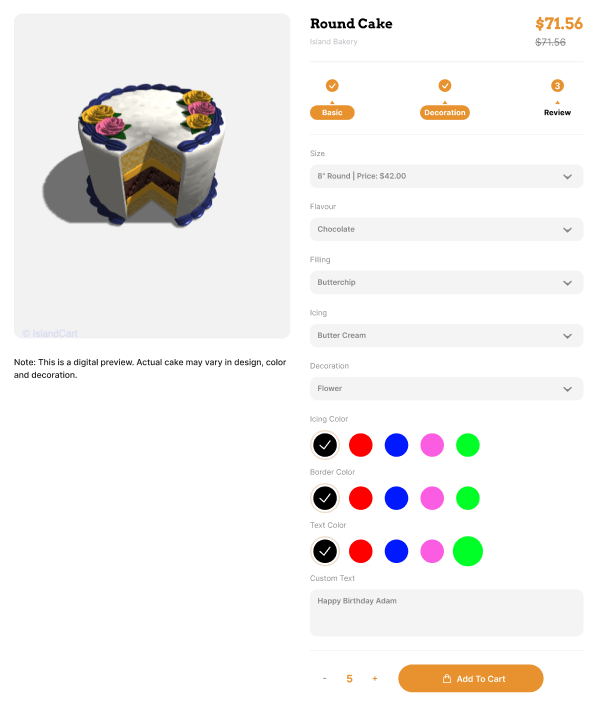This screenshot has width=601, height=710.
Task: Select black Icing Color swatch
Action: pos(325,445)
